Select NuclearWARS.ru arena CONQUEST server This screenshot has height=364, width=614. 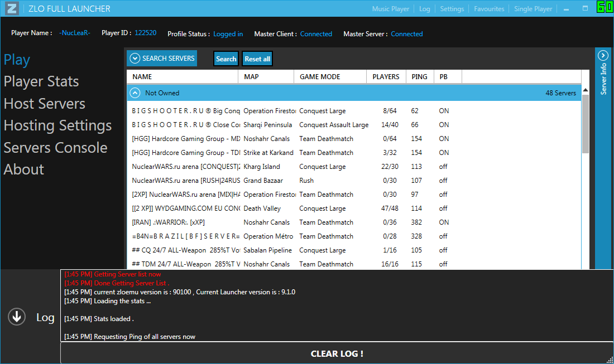tap(354, 167)
